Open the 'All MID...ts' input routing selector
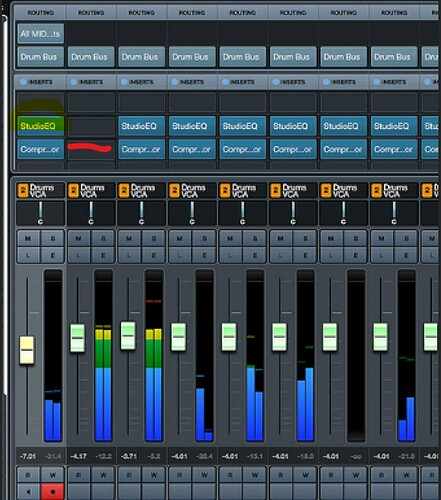Viewport: 441px width, 500px height. pos(41,34)
